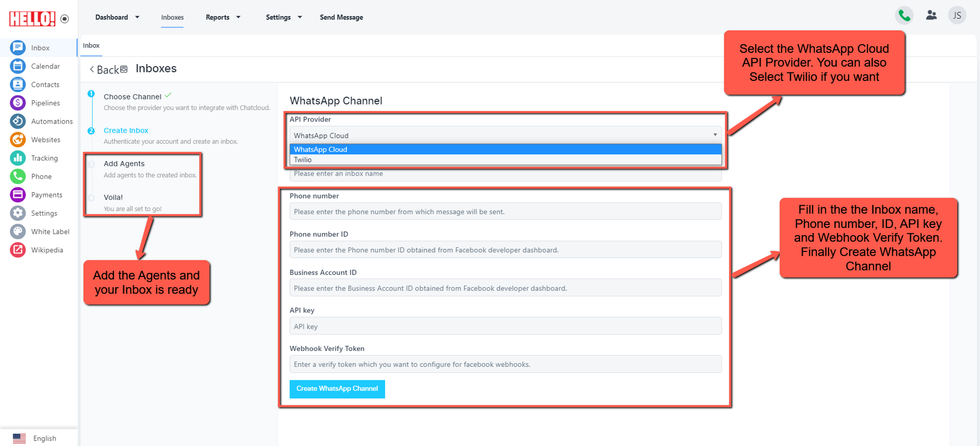Open the Tracking chart icon
Screen dimensions: 980x446
(x=18, y=158)
